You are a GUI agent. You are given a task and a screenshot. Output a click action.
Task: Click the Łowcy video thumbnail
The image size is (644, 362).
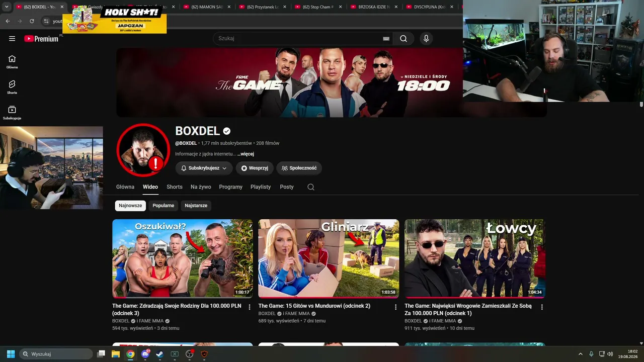click(x=474, y=258)
